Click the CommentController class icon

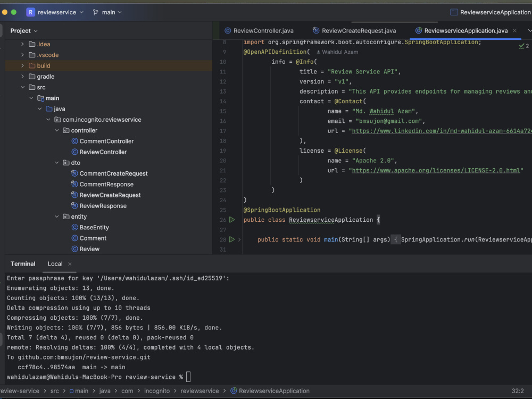click(74, 141)
